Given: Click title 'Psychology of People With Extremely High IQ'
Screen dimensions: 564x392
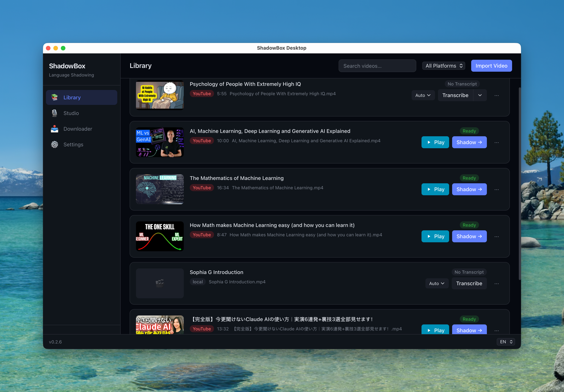Looking at the screenshot, I should [x=245, y=84].
